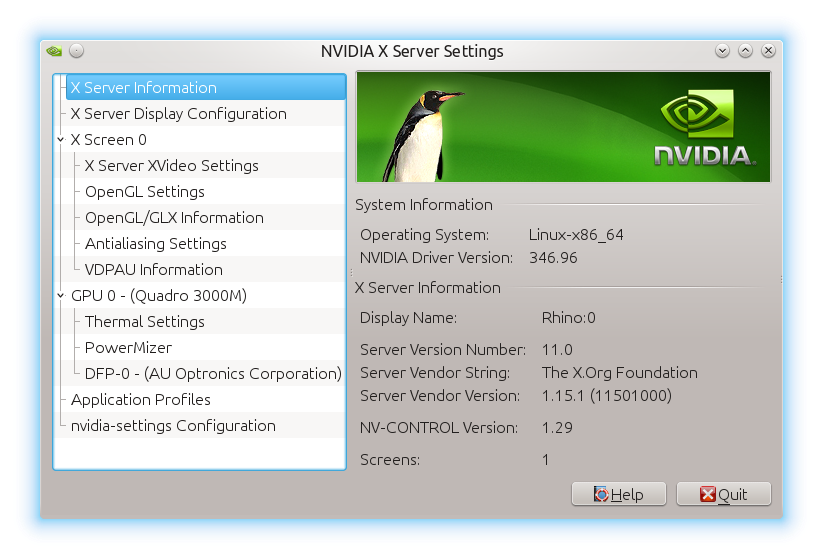Click the round pin button beside the title bar icon
This screenshot has width=823, height=559.
77,51
